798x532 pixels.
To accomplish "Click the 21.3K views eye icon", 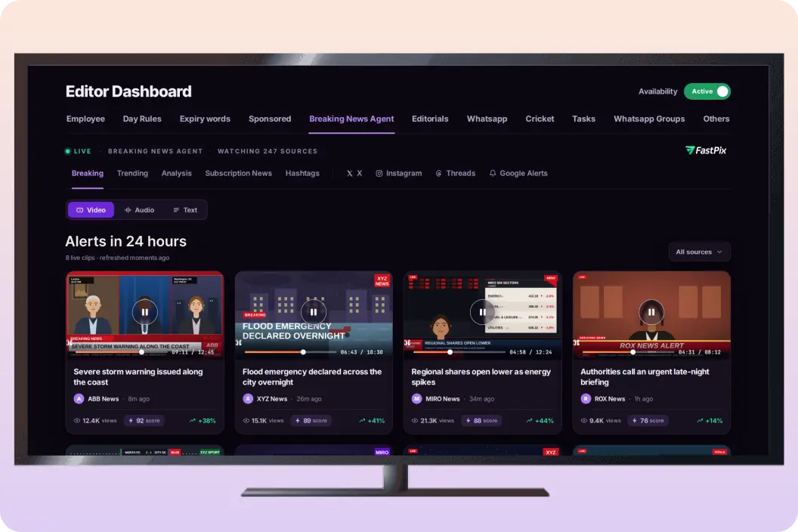I will pos(416,420).
